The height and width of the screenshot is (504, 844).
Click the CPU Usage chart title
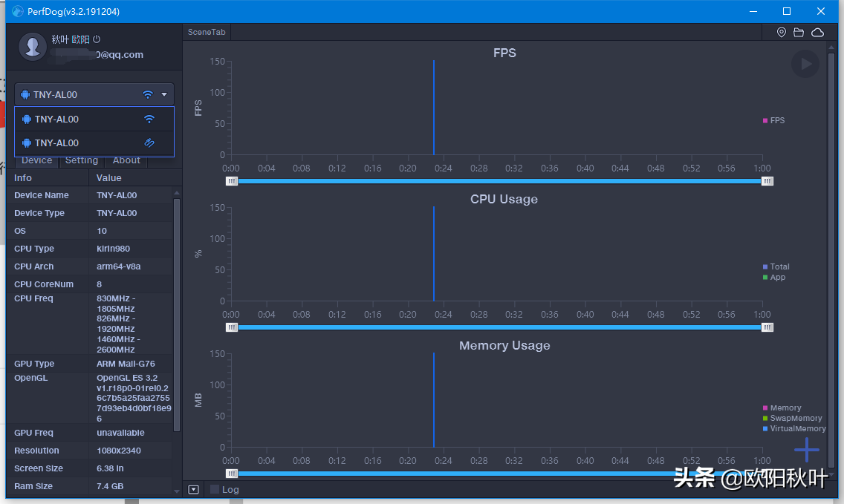[504, 199]
